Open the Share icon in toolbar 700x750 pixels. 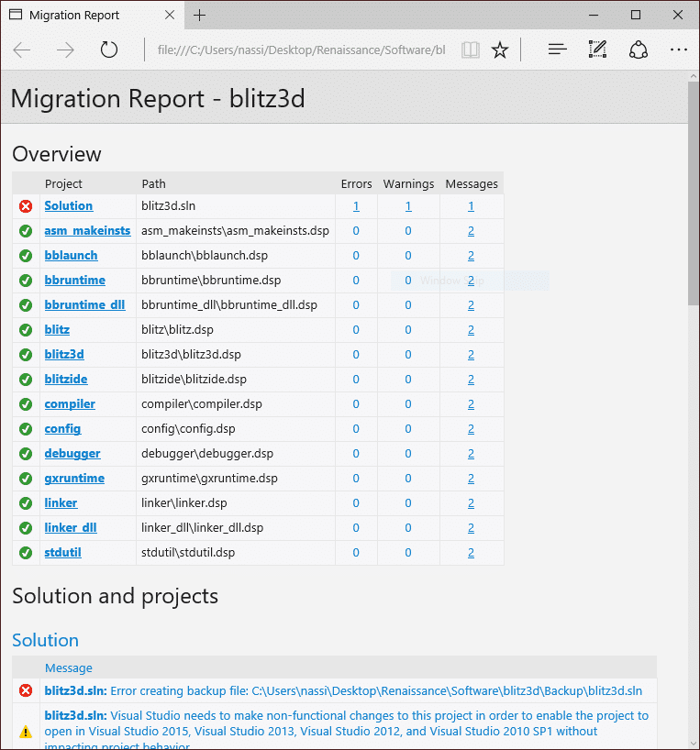point(639,50)
